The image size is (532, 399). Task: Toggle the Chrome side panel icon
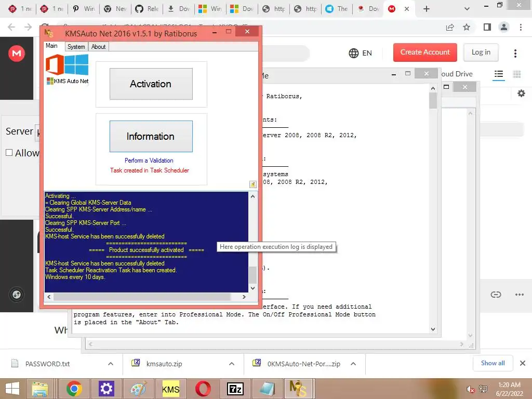coord(487,27)
